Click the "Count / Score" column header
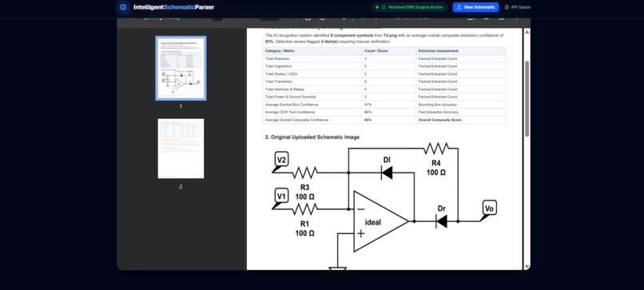The image size is (644, 290). [388, 51]
